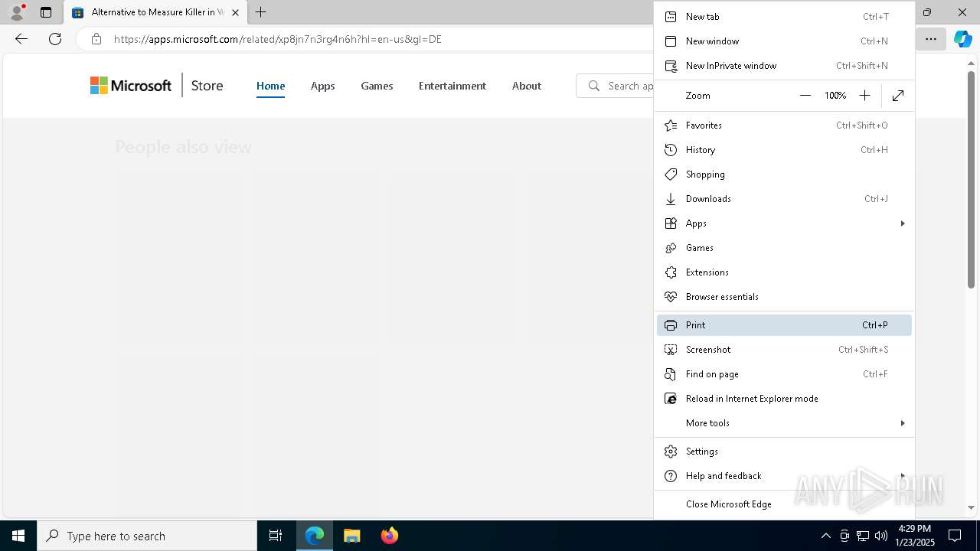The image size is (980, 551).
Task: Open the clock showing 4:29 PM
Action: (x=915, y=536)
